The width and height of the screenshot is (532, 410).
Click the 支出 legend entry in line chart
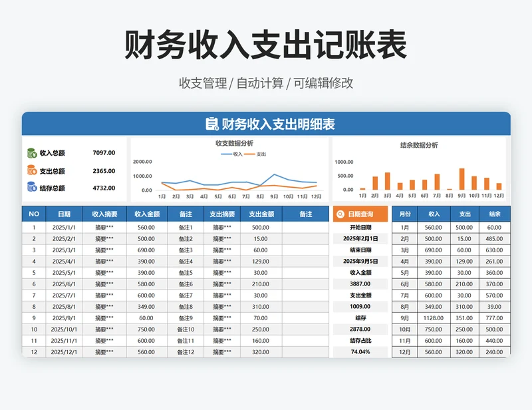click(x=255, y=154)
